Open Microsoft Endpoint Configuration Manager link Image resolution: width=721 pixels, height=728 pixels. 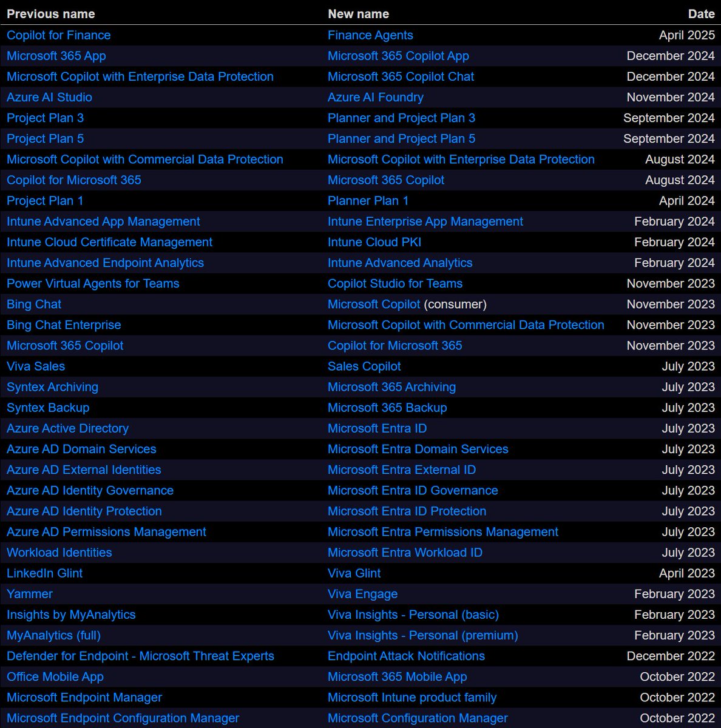tap(123, 718)
